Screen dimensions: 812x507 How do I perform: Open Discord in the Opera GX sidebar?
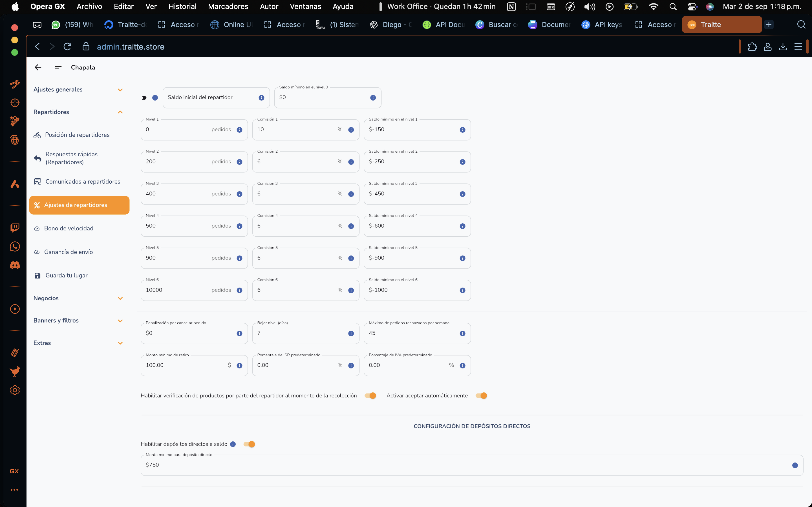coord(15,265)
